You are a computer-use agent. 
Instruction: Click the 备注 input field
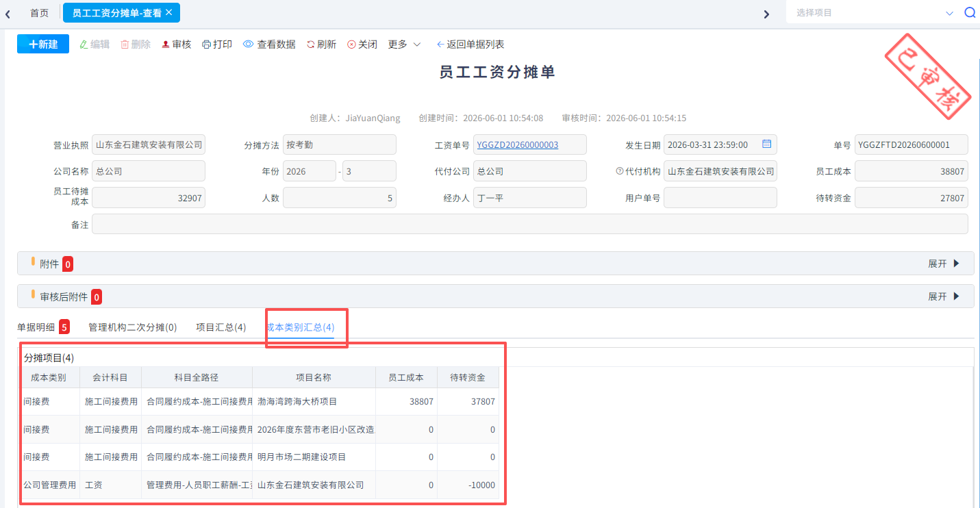pyautogui.click(x=529, y=224)
